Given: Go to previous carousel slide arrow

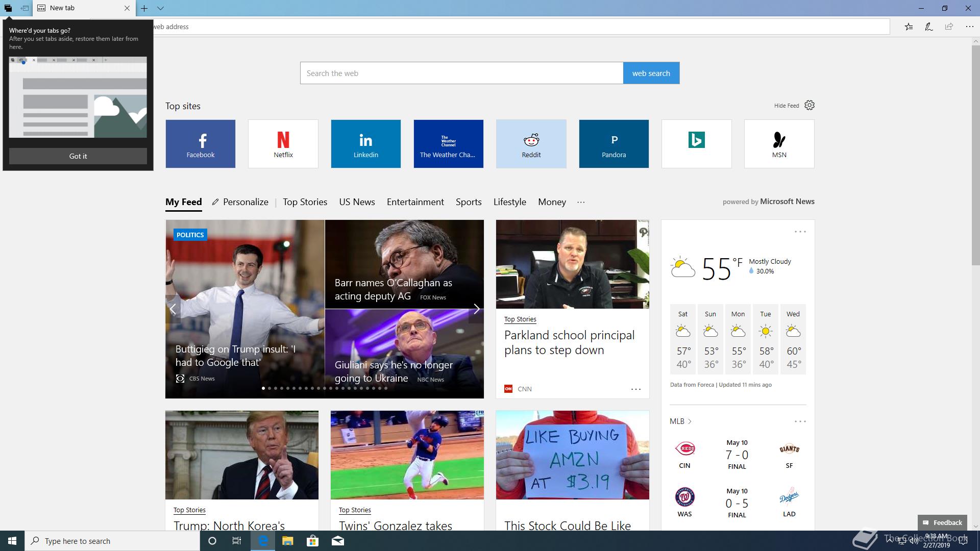Looking at the screenshot, I should click(x=173, y=309).
